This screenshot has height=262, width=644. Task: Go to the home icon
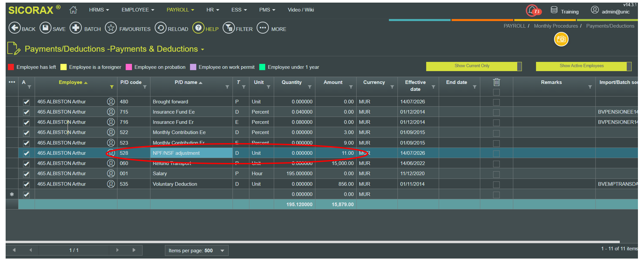[x=73, y=10]
